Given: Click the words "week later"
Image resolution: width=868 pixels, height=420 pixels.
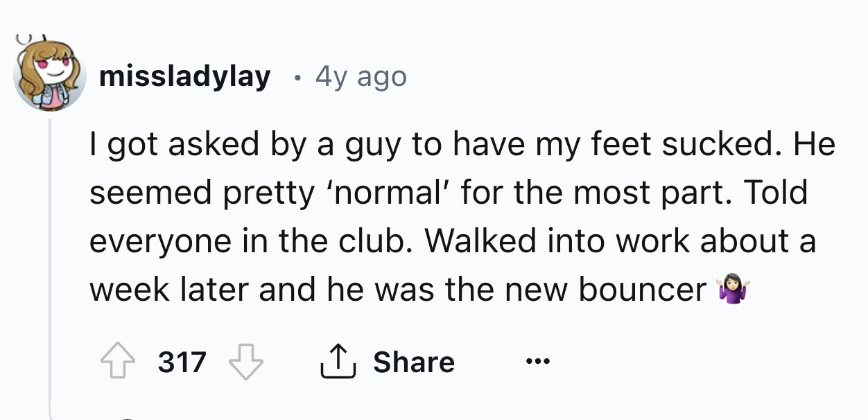Looking at the screenshot, I should 169,289.
